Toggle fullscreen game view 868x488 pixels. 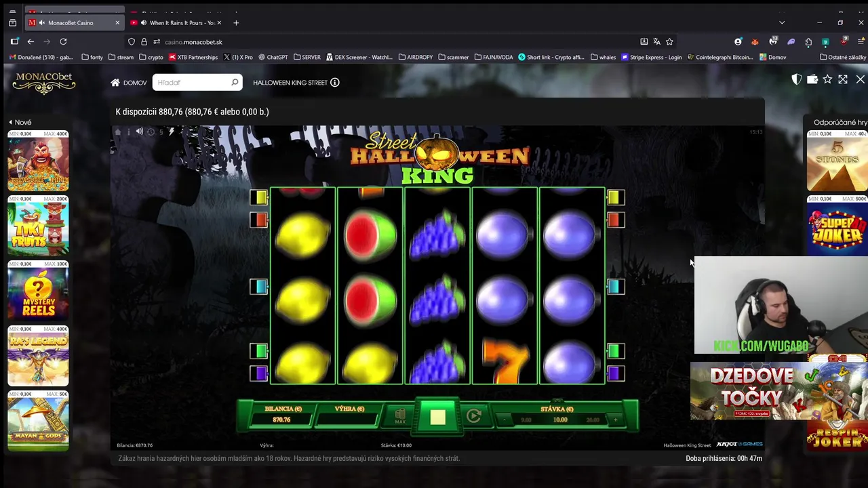[843, 79]
